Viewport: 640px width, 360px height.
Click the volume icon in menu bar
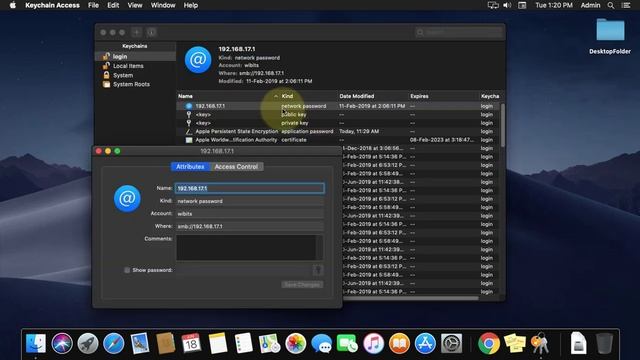[507, 5]
